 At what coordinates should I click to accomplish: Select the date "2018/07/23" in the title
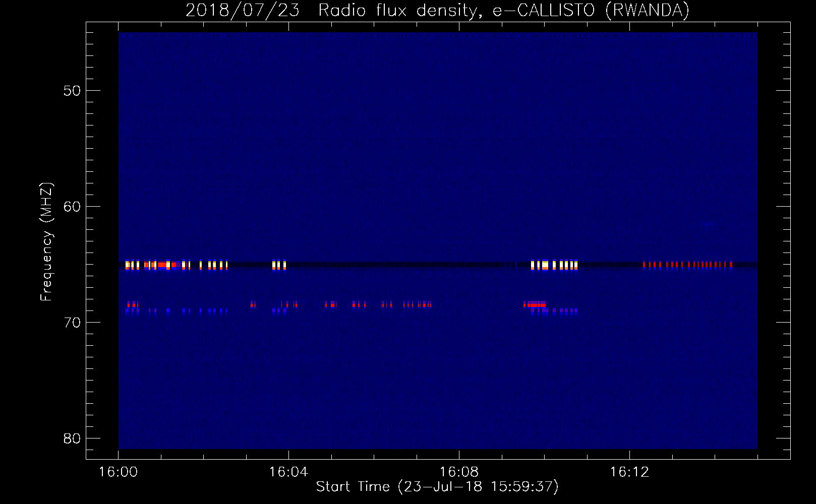click(x=243, y=10)
